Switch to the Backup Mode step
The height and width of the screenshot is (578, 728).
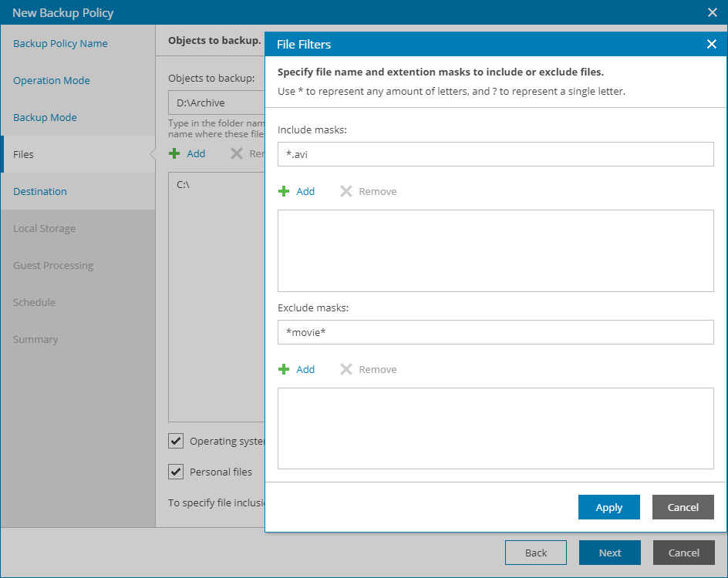coord(45,117)
